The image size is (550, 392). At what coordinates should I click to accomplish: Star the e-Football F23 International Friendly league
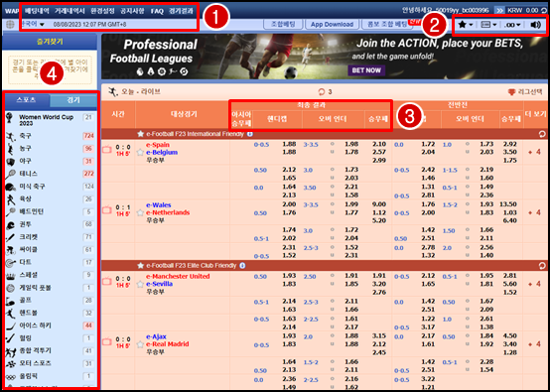coord(141,134)
